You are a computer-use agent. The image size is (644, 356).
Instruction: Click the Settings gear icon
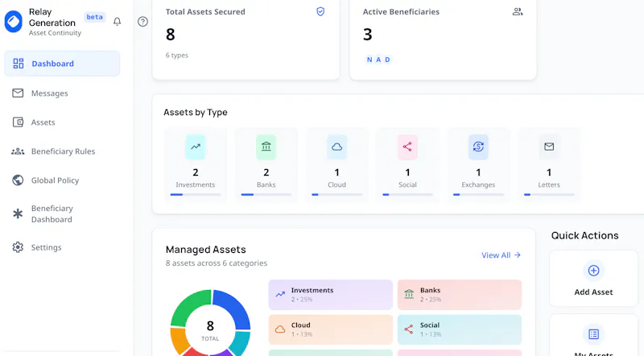click(18, 247)
